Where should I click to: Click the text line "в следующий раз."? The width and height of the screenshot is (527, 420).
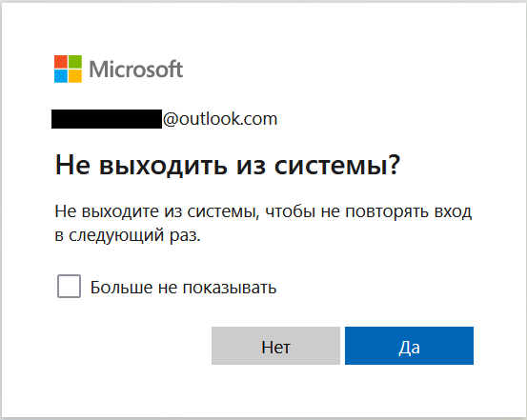pos(128,235)
